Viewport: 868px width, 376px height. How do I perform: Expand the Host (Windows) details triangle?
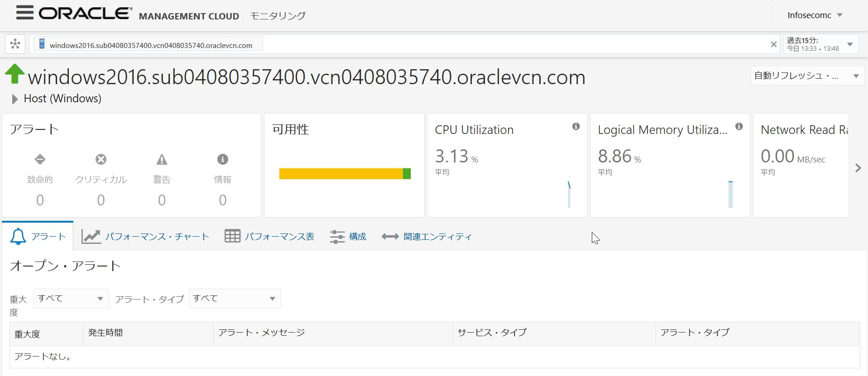pyautogui.click(x=14, y=99)
